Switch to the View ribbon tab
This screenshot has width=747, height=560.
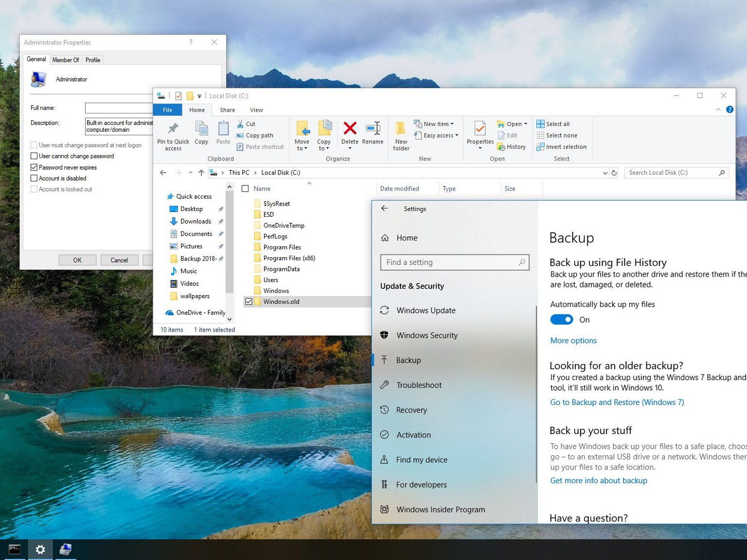[x=256, y=110]
